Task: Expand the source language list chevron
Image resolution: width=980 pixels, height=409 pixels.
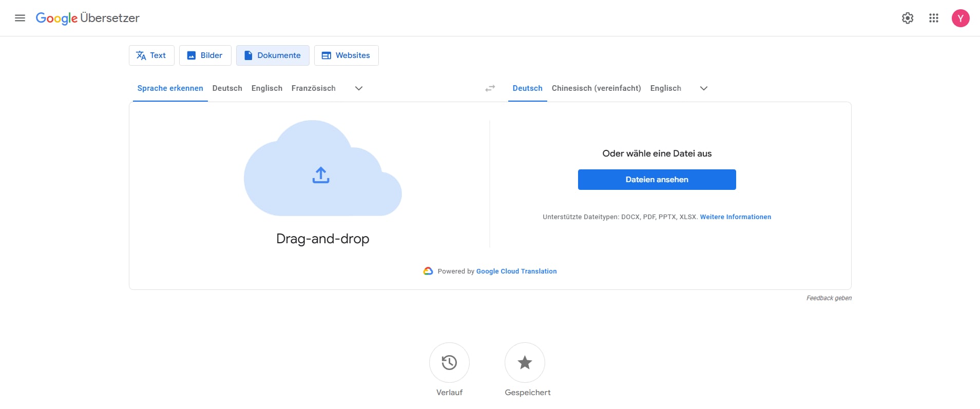Action: tap(359, 88)
